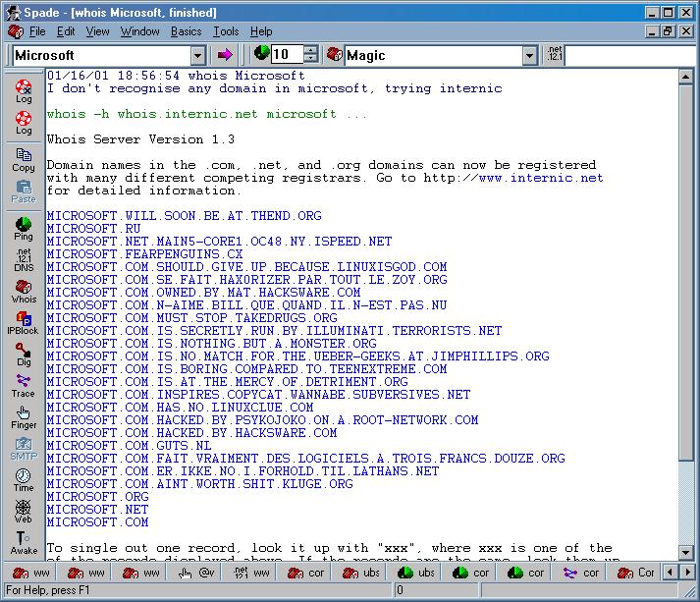
Task: Open the DNS lookup tool in sidebar
Action: pos(24,260)
